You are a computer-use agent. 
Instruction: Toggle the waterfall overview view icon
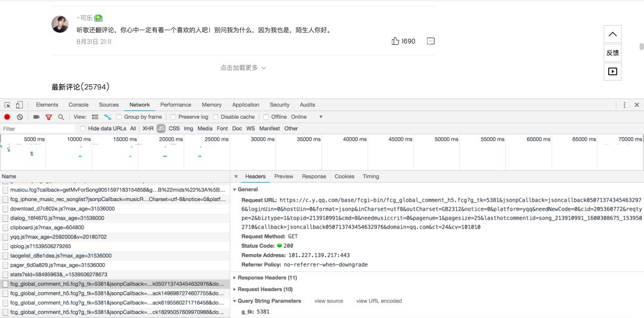click(x=107, y=117)
